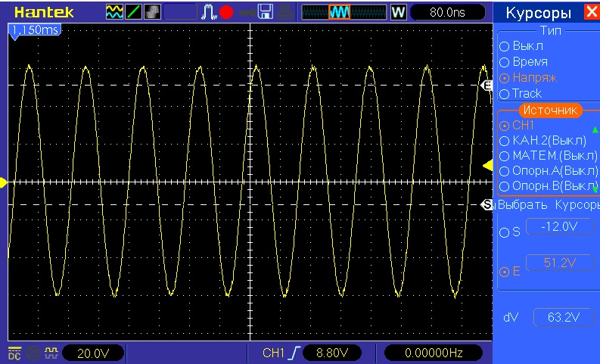Click the pulse trigger icon in toolbar

tap(209, 12)
